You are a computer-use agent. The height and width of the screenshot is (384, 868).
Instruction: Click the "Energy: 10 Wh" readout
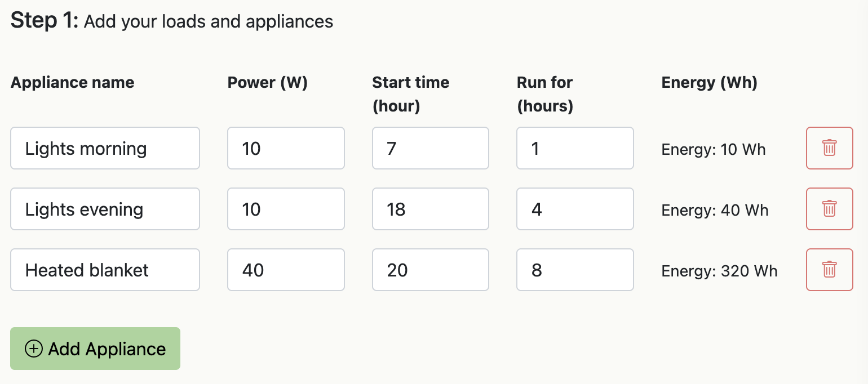pos(714,150)
